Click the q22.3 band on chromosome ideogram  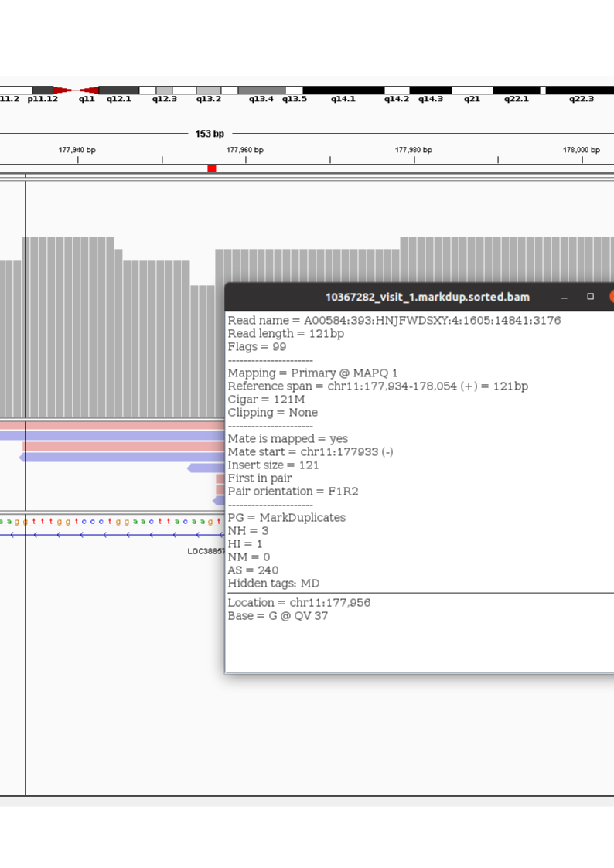(x=580, y=90)
